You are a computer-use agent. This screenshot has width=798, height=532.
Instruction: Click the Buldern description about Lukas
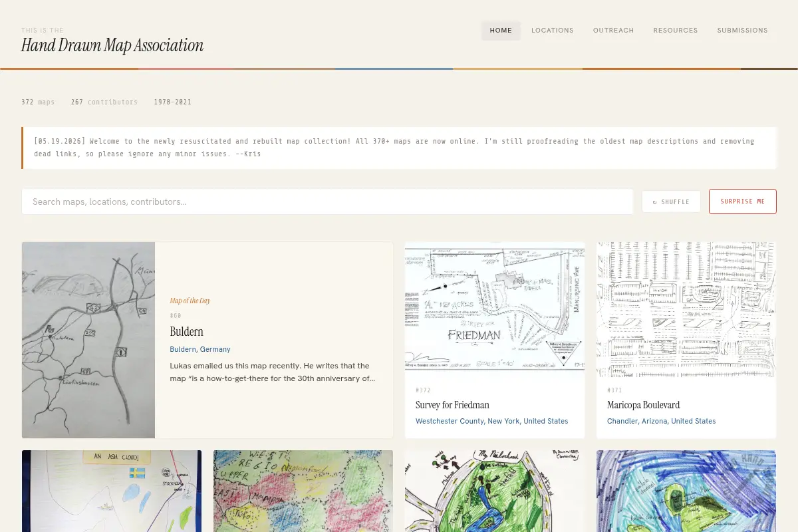(273, 372)
